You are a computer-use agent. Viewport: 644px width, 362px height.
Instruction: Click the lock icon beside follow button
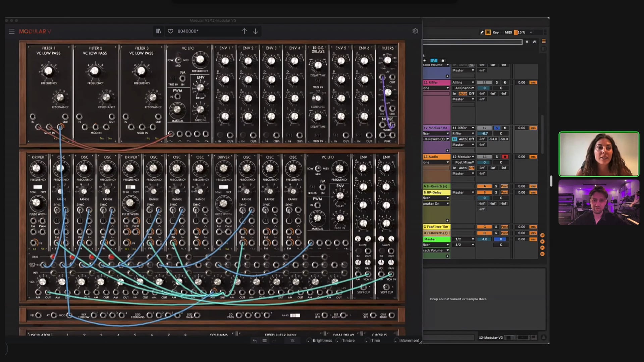[x=443, y=61]
